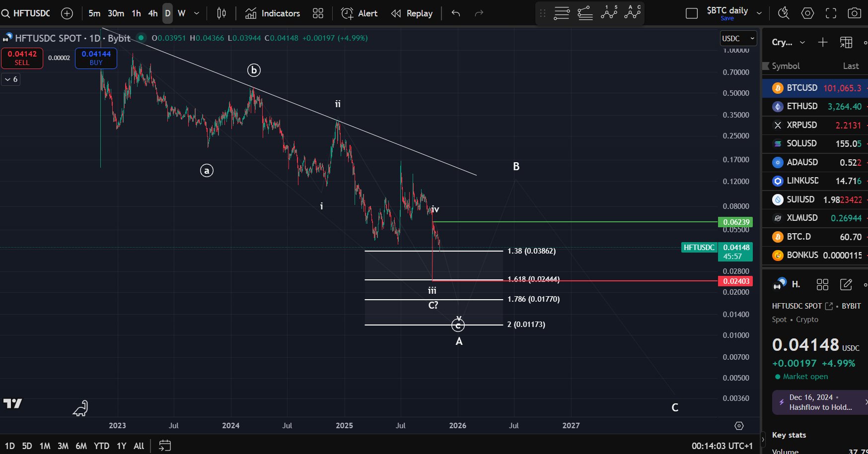868x454 pixels.
Task: Click the 0.04142 SELL button
Action: pyautogui.click(x=22, y=58)
